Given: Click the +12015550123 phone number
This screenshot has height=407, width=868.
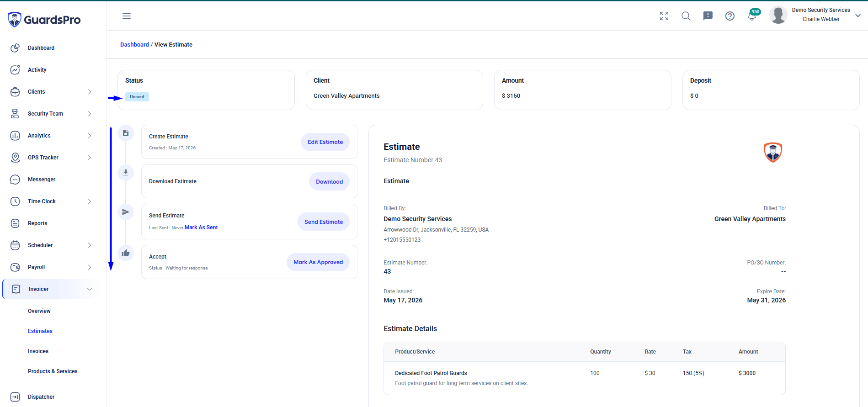Looking at the screenshot, I should [x=402, y=240].
